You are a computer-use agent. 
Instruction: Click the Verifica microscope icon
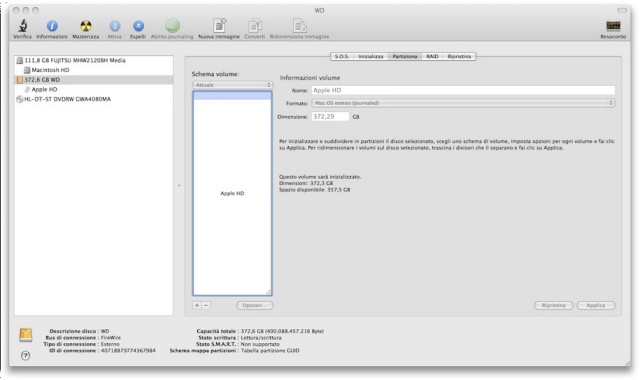pyautogui.click(x=22, y=26)
